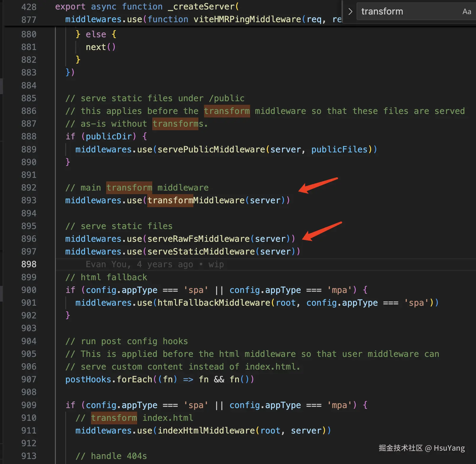
Task: Click "serveStaticMiddleware" on line 897
Action: pyautogui.click(x=201, y=252)
